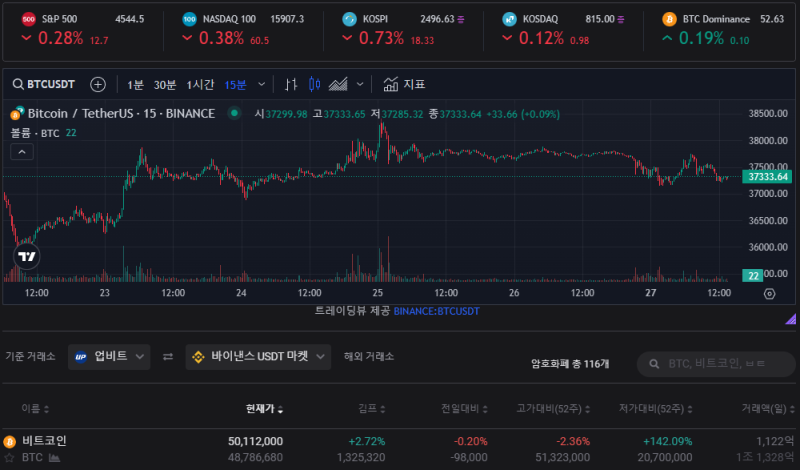Open chart settings gear icon

769,294
